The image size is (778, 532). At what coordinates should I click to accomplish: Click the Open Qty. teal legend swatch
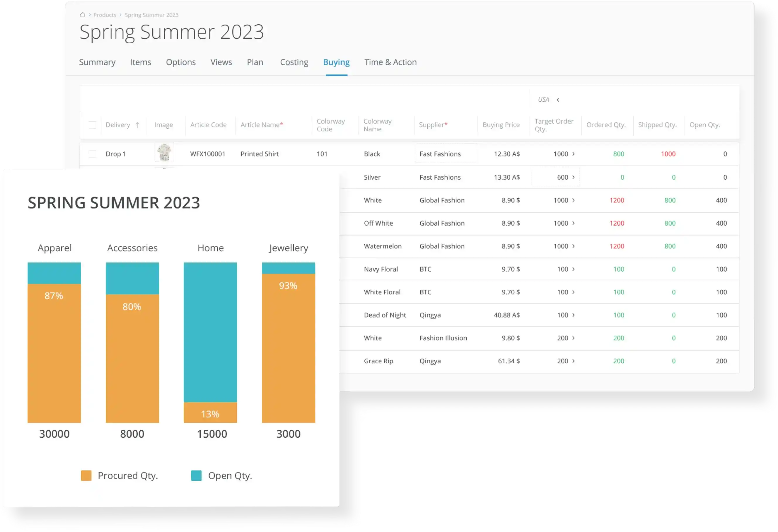pos(196,476)
